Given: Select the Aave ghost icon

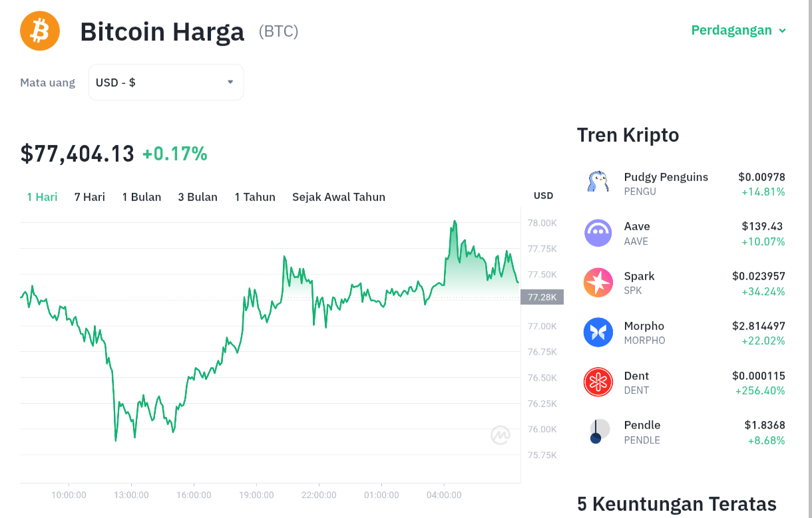Looking at the screenshot, I should tap(598, 233).
